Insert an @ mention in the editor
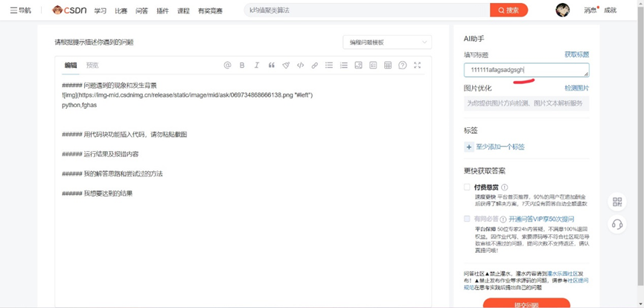644x308 pixels. [x=227, y=65]
